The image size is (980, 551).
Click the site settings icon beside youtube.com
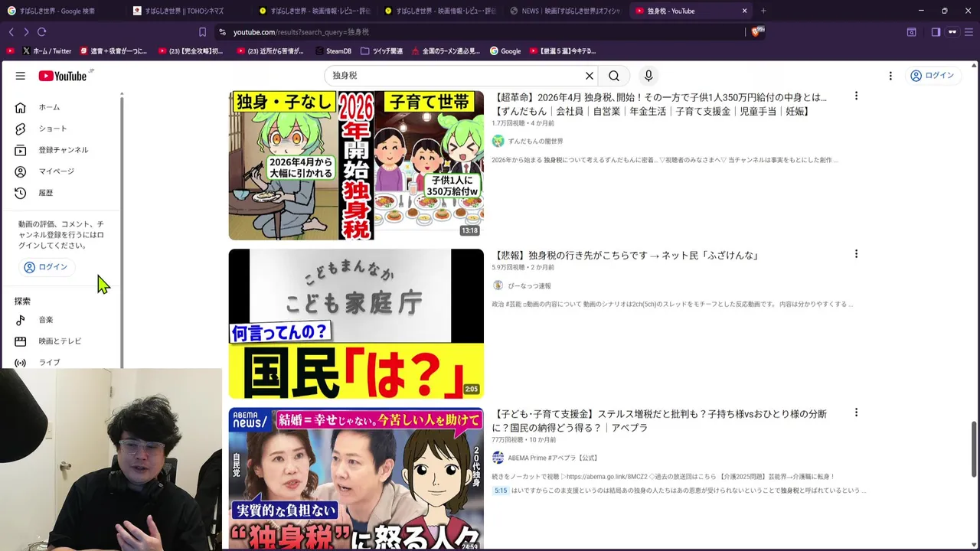[222, 32]
